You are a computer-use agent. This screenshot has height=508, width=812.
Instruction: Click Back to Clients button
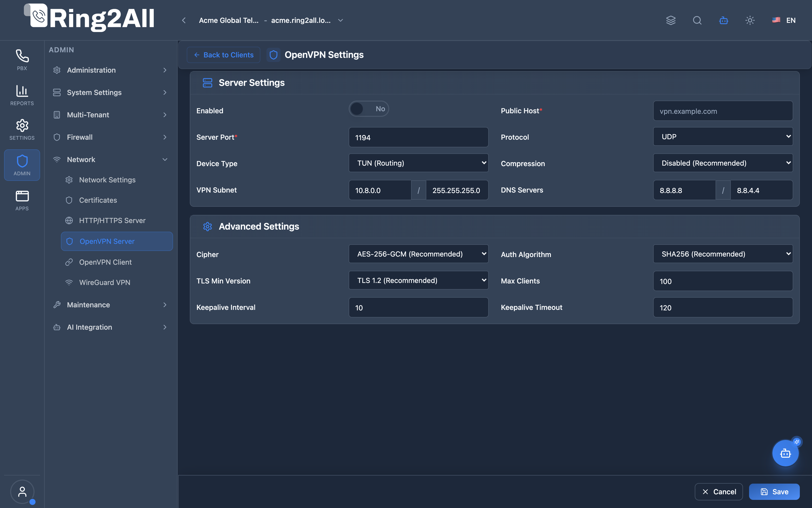point(224,55)
